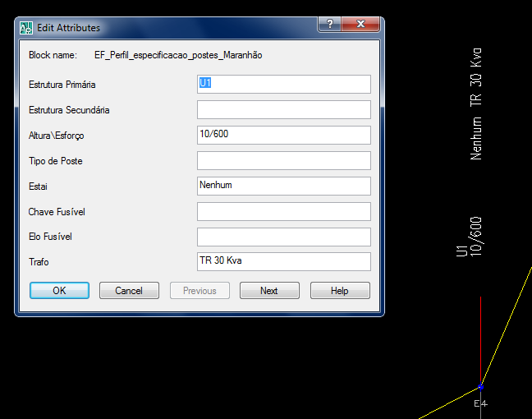This screenshot has height=419, width=532.
Task: Click the Estai field containing Nenhum
Action: (284, 186)
